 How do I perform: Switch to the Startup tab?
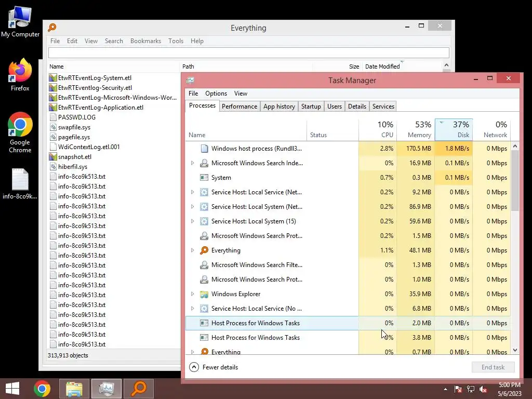[x=311, y=107]
